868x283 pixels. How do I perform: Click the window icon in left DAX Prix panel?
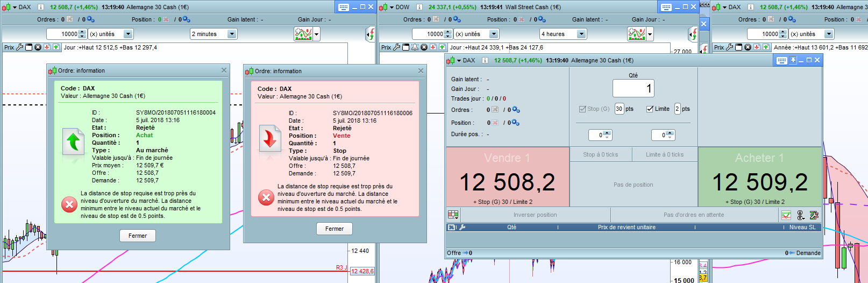click(x=29, y=47)
